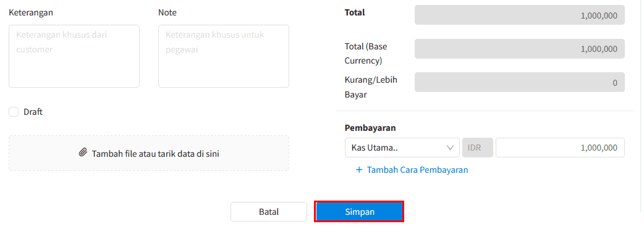This screenshot has height=229, width=644.
Task: Click the Kurang/Lebih Bayar field showing 0
Action: click(520, 83)
